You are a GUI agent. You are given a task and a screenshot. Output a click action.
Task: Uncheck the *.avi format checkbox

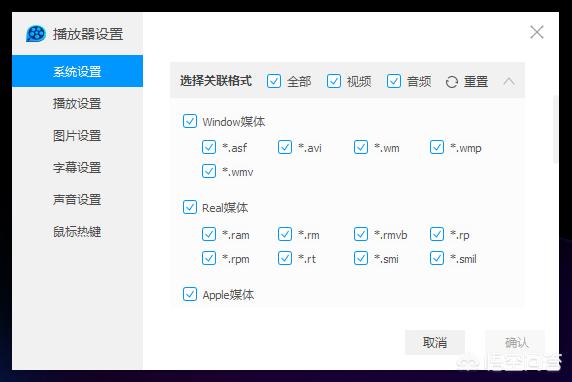[x=285, y=147]
